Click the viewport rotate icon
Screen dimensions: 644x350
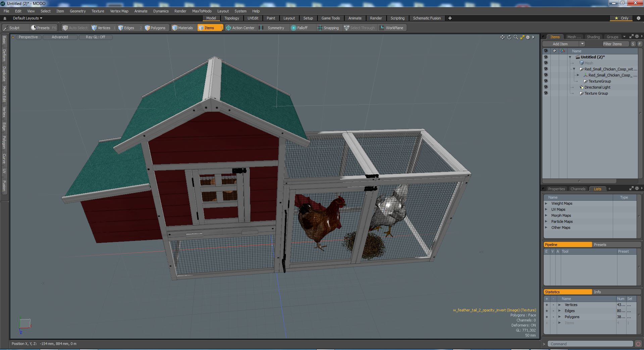tap(509, 37)
